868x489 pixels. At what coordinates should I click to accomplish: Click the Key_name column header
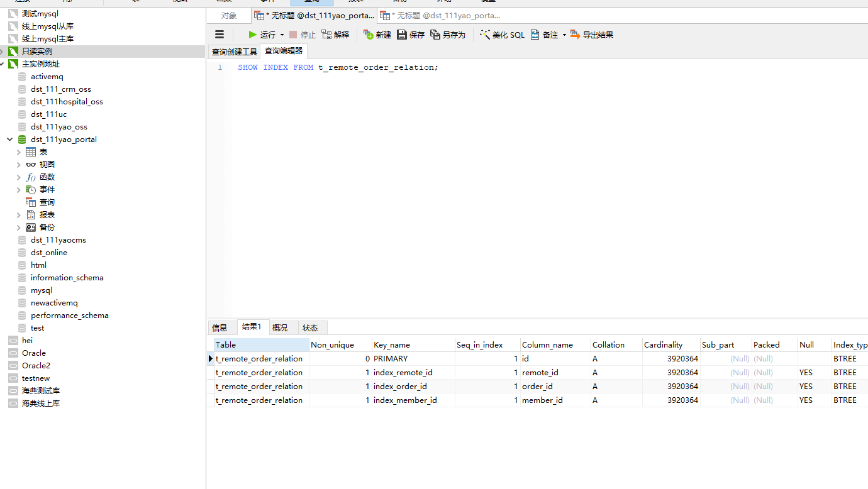[x=413, y=344]
